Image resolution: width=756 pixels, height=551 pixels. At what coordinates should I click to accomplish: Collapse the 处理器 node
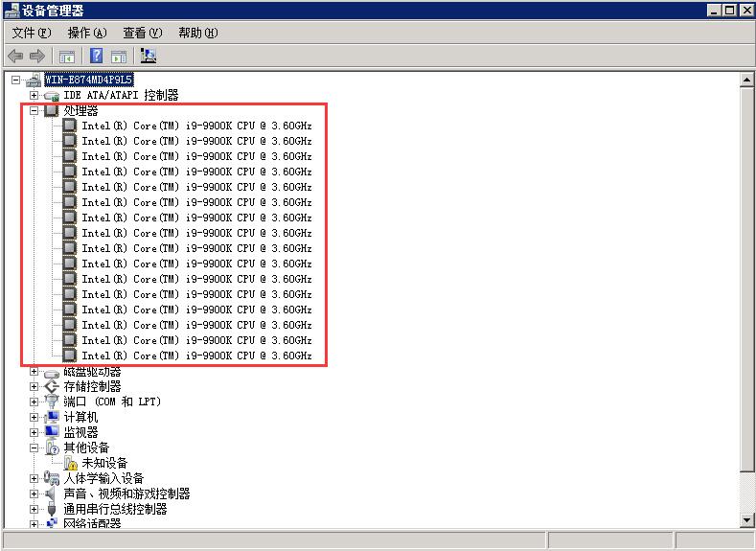pos(34,110)
